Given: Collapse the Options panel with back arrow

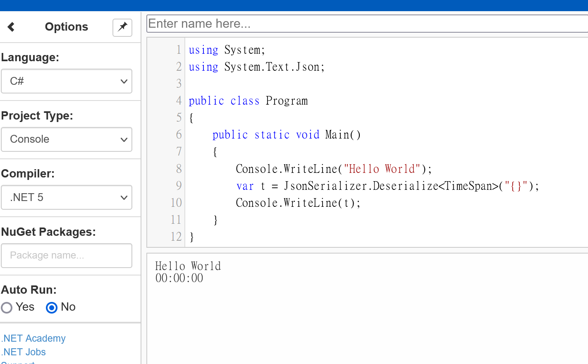Looking at the screenshot, I should coord(11,27).
